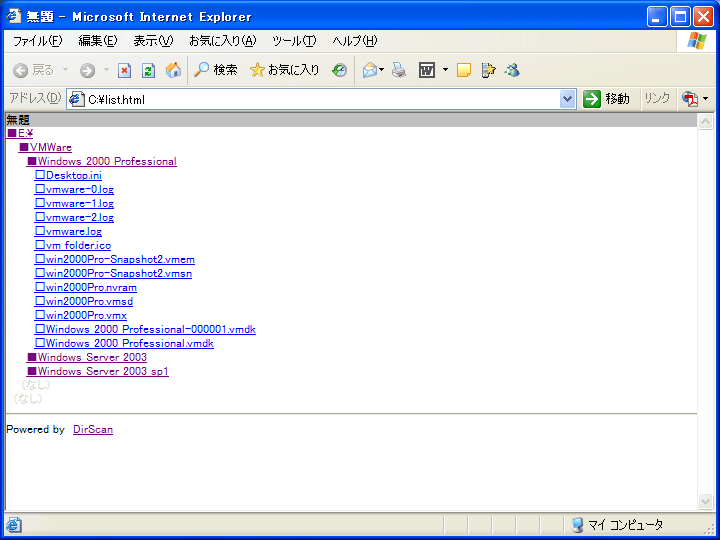Image resolution: width=720 pixels, height=540 pixels.
Task: Open the DirScan link
Action: coord(93,429)
